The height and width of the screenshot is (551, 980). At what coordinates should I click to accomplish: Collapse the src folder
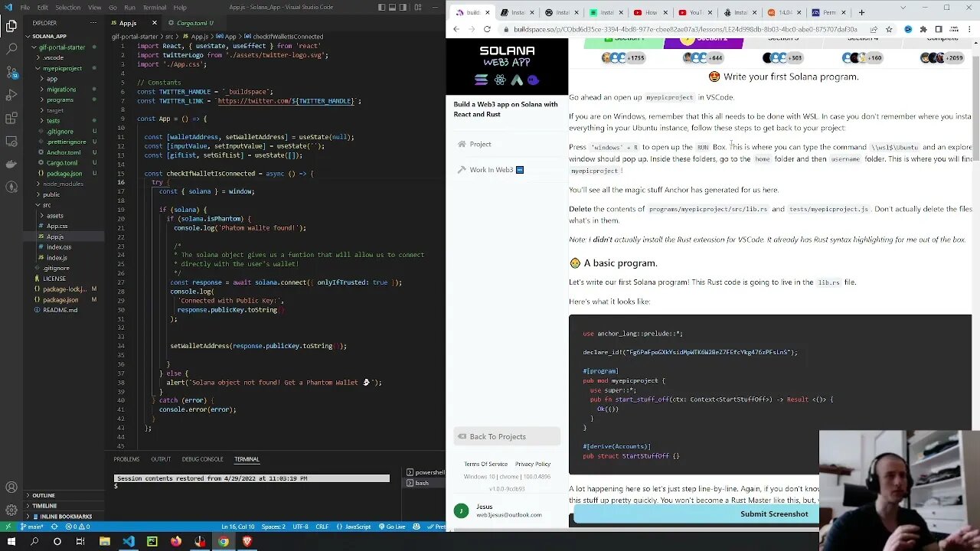pyautogui.click(x=47, y=205)
